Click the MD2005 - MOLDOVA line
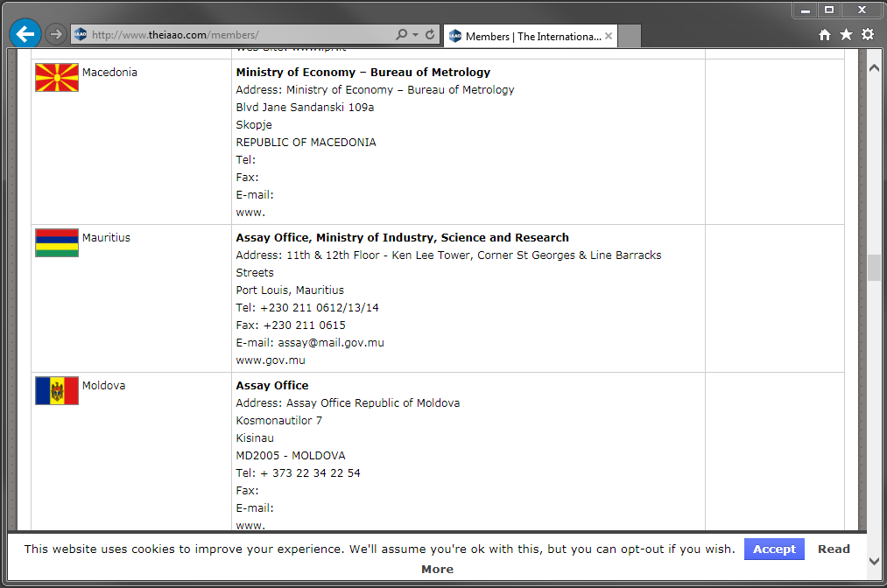The image size is (887, 588). click(x=291, y=456)
